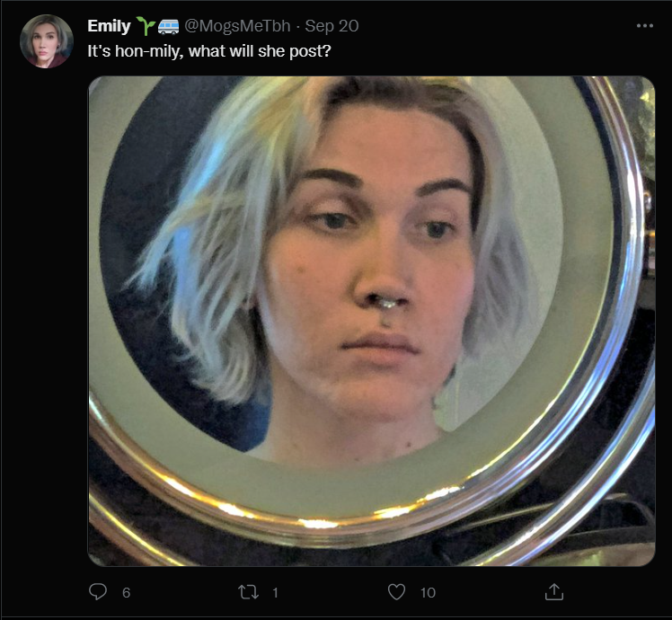Retweet using the retweet arrows icon
672x620 pixels.
[x=248, y=592]
